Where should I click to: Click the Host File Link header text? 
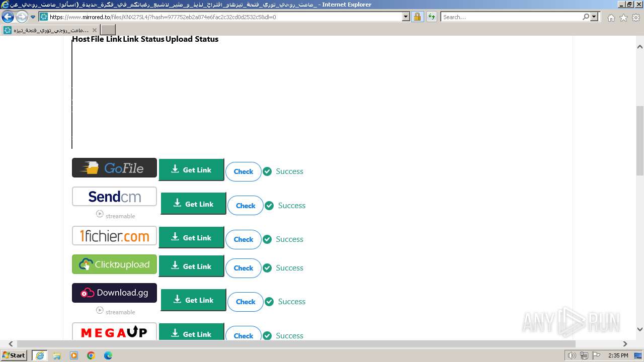pyautogui.click(x=97, y=39)
